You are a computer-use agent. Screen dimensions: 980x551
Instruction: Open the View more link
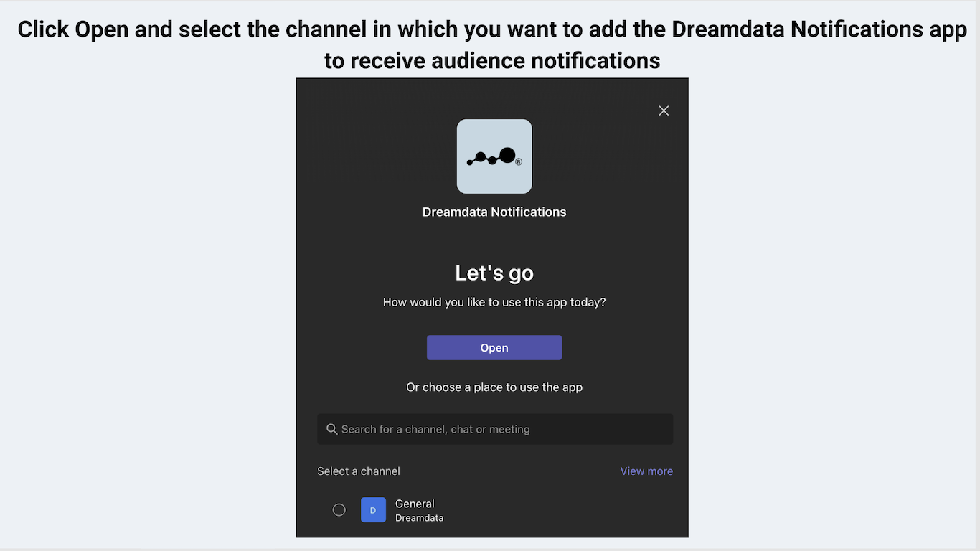click(646, 471)
